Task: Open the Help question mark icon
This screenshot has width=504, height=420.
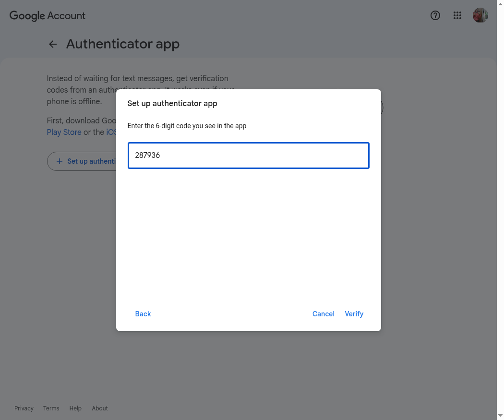Action: pos(435,15)
